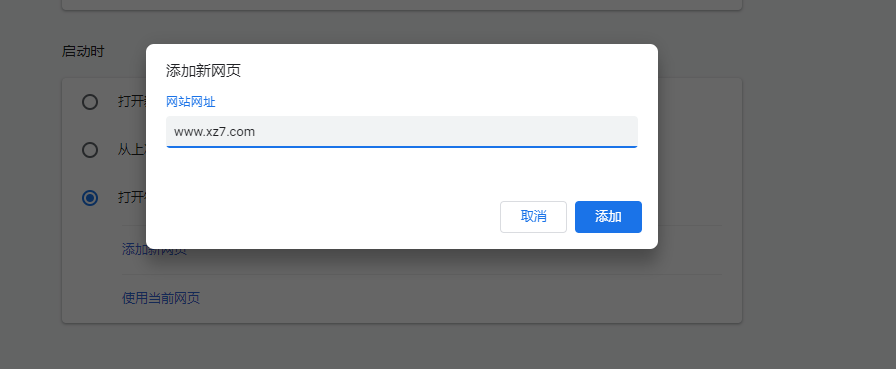Image resolution: width=896 pixels, height=369 pixels.
Task: Select the 从上 continue-where-left-off radio button
Action: [90, 150]
